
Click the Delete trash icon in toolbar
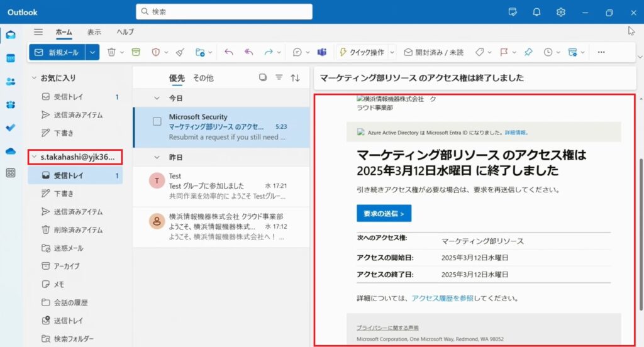tap(111, 52)
